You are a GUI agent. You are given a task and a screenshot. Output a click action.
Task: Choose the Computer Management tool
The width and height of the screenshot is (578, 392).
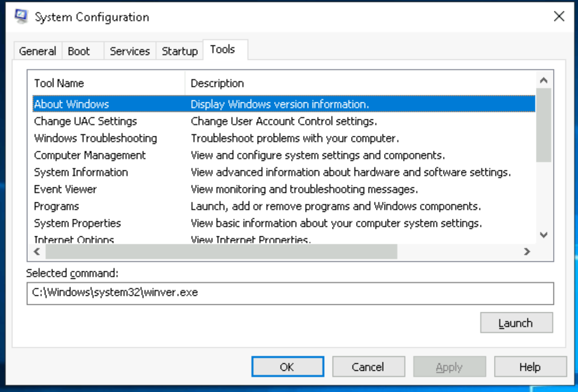click(90, 155)
